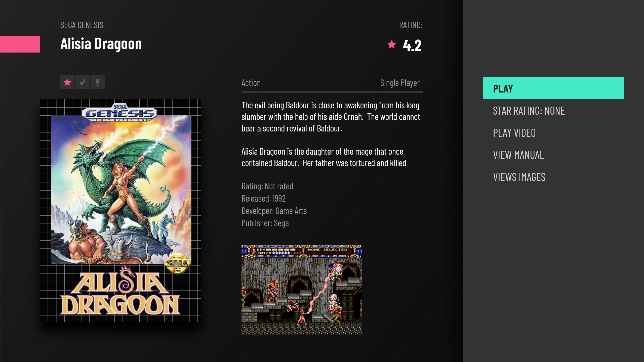Change the STAR RATING: NONE option
The height and width of the screenshot is (362, 644).
click(x=553, y=111)
